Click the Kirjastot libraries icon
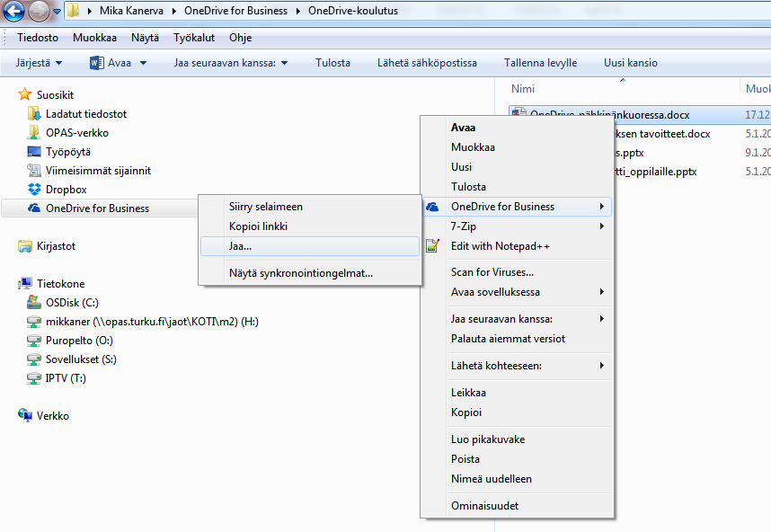Screen dimensions: 771x532 coord(24,246)
